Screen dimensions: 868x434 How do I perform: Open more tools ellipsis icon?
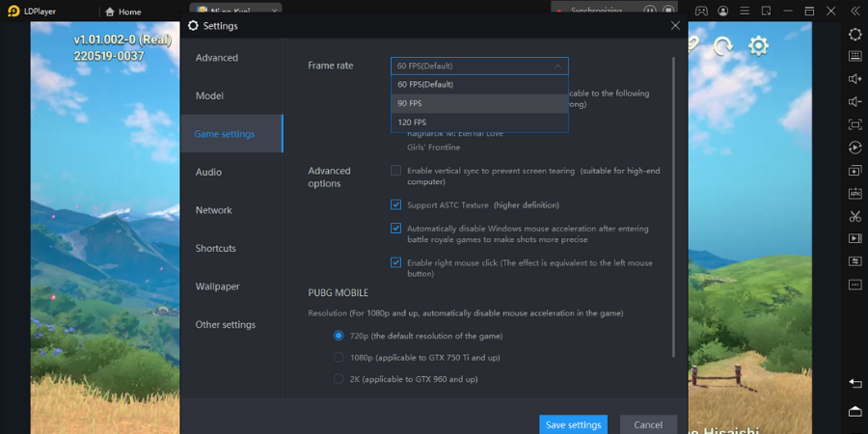(x=854, y=285)
